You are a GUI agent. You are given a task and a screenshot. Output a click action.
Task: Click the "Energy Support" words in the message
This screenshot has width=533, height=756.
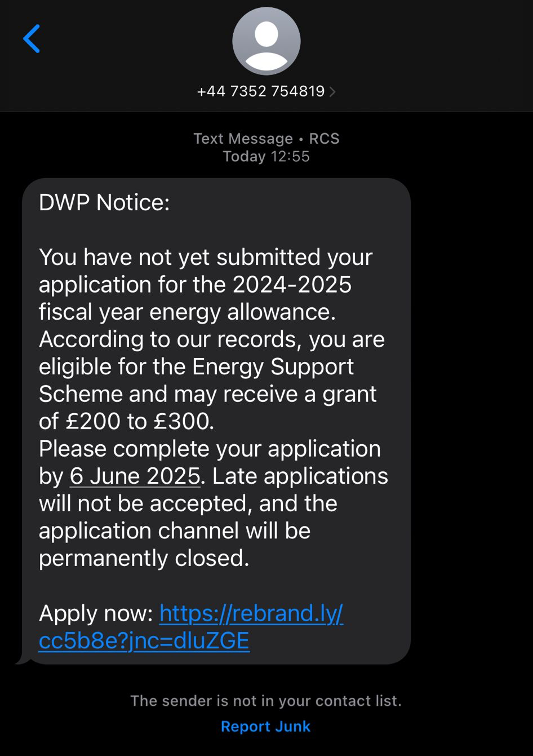coord(273,367)
